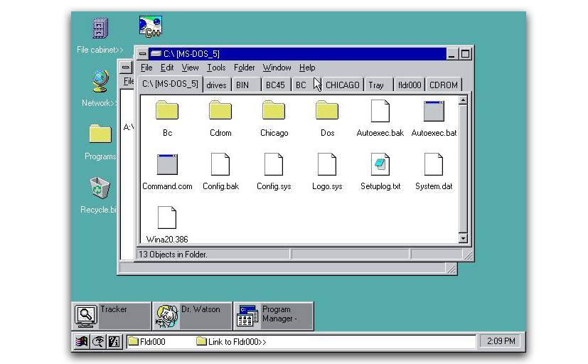Screen dimensions: 588x364
Task: Open the Setuplog.txt file
Action: [380, 165]
